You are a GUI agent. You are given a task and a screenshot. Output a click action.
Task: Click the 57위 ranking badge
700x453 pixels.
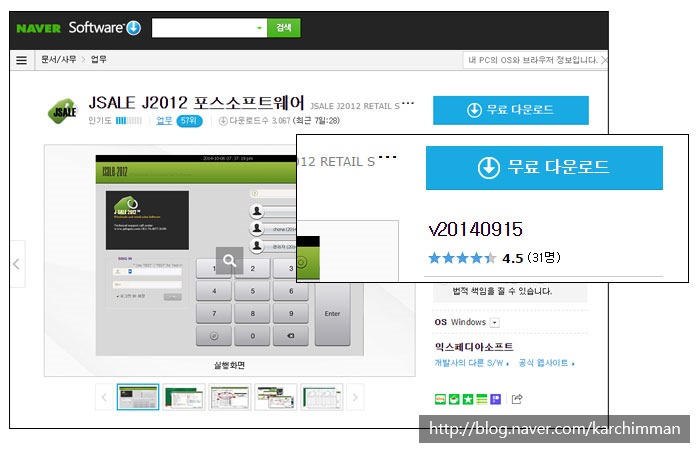(189, 121)
